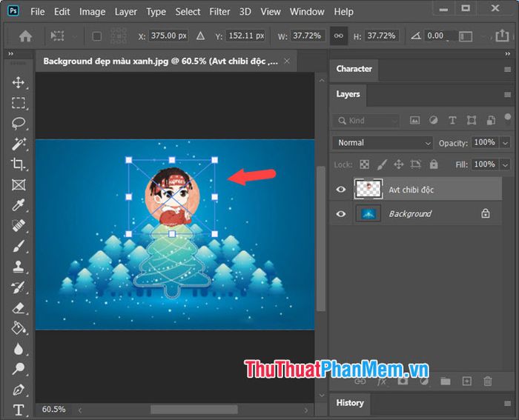Select the Paint Bucket tool
519x420 pixels.
(19, 328)
